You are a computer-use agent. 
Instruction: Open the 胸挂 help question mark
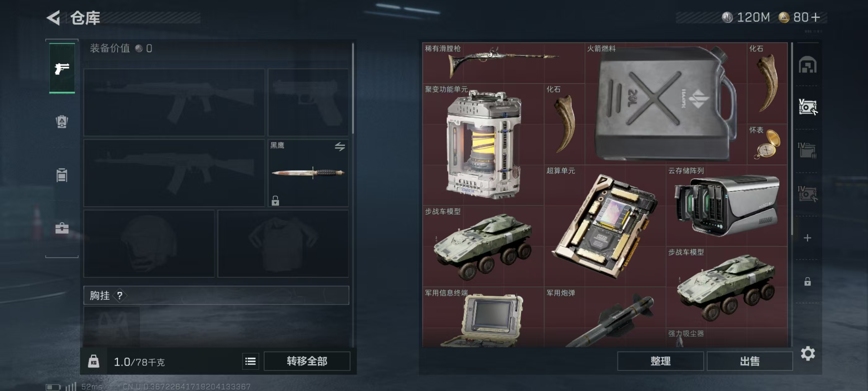[119, 295]
